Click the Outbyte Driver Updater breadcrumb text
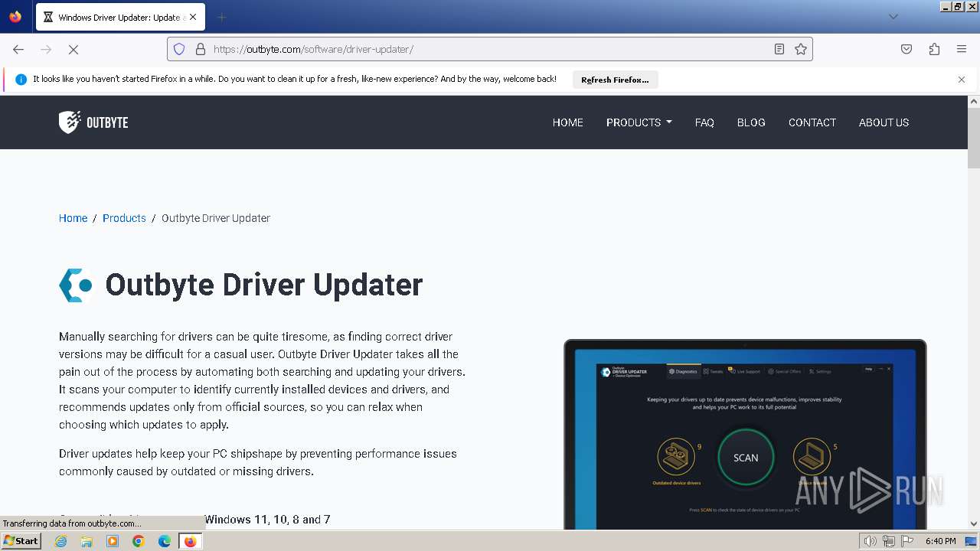Screen dimensions: 980x551 coord(216,218)
